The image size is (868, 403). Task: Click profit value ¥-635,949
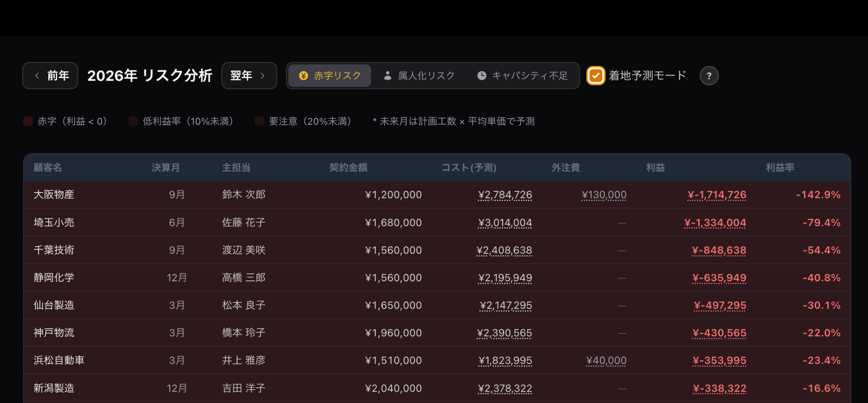(x=719, y=278)
